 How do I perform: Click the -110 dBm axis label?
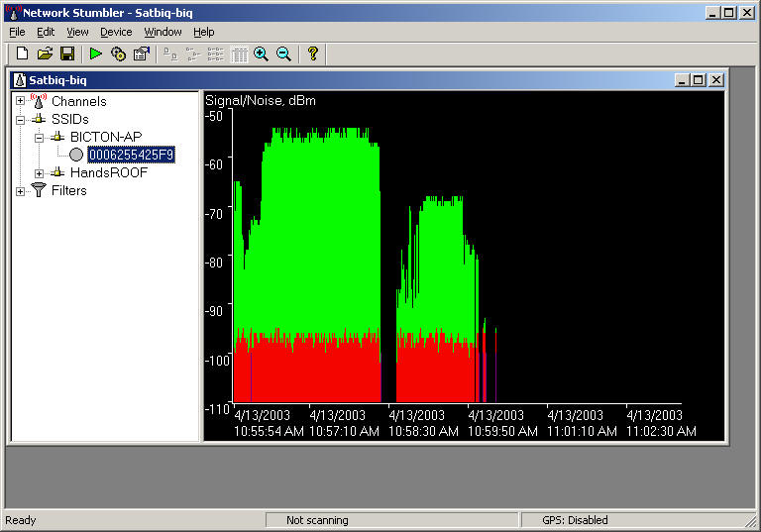(216, 409)
